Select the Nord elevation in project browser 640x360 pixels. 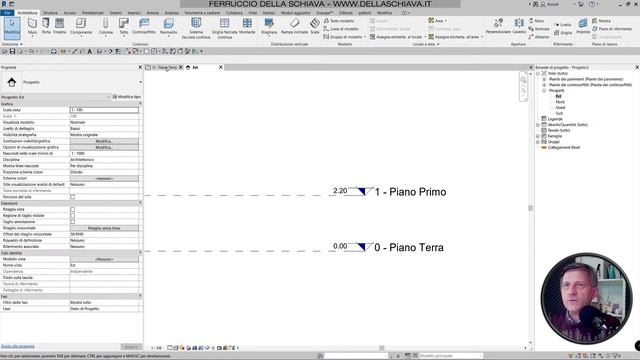(x=560, y=102)
